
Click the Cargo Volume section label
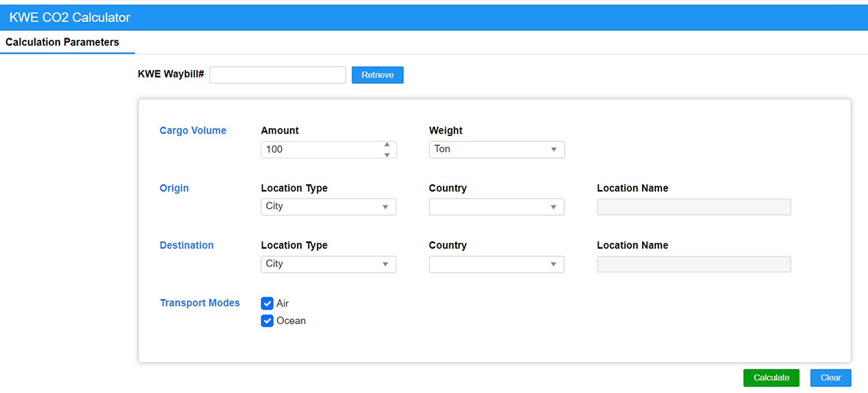pos(193,130)
